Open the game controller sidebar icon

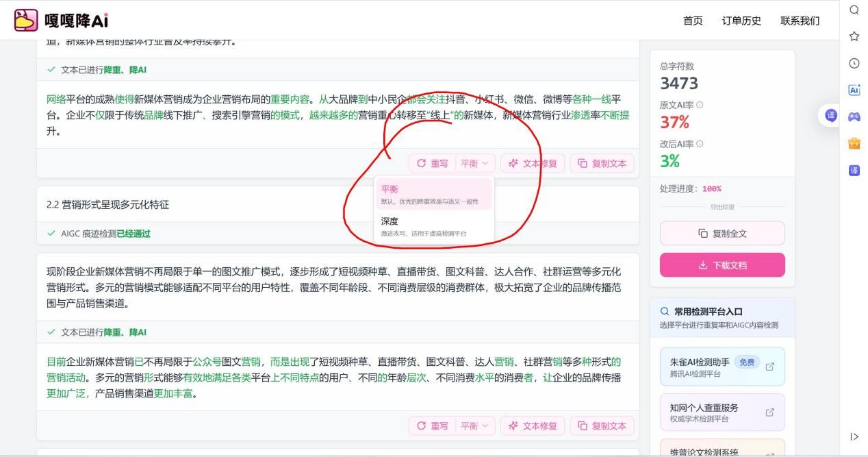pyautogui.click(x=854, y=116)
